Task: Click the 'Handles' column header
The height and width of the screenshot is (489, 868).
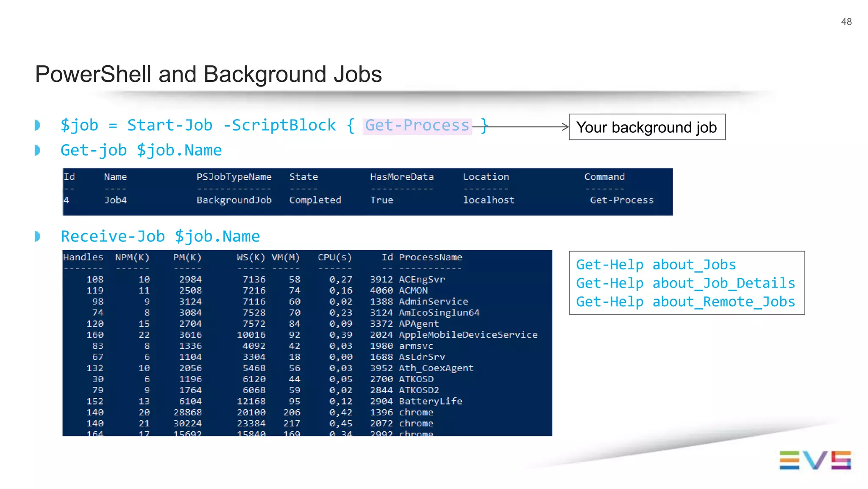Action: 83,257
